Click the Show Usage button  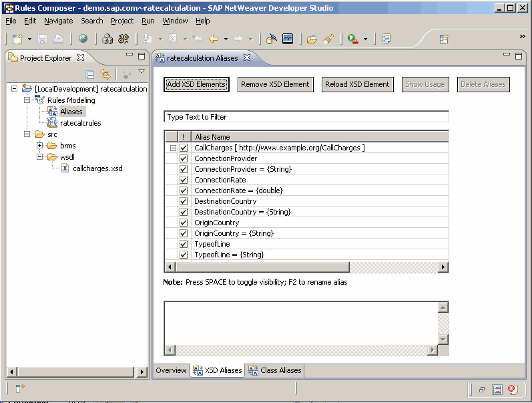click(425, 84)
